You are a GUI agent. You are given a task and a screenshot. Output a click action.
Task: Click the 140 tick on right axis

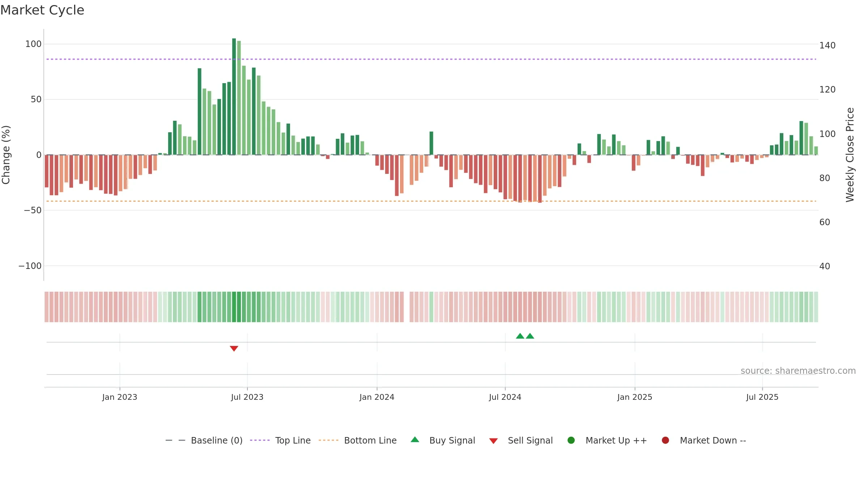pyautogui.click(x=827, y=46)
